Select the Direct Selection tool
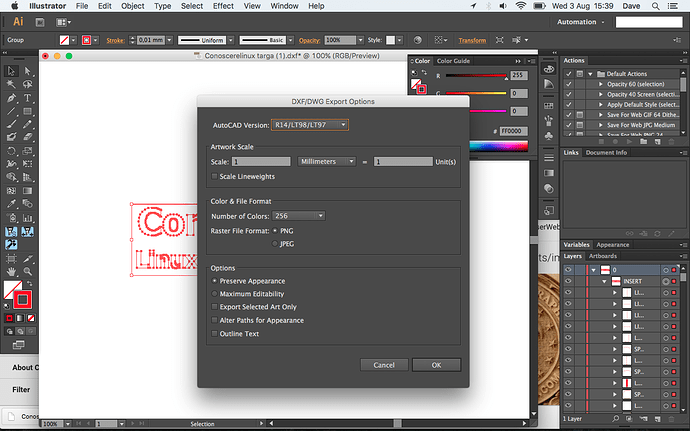 (27, 71)
